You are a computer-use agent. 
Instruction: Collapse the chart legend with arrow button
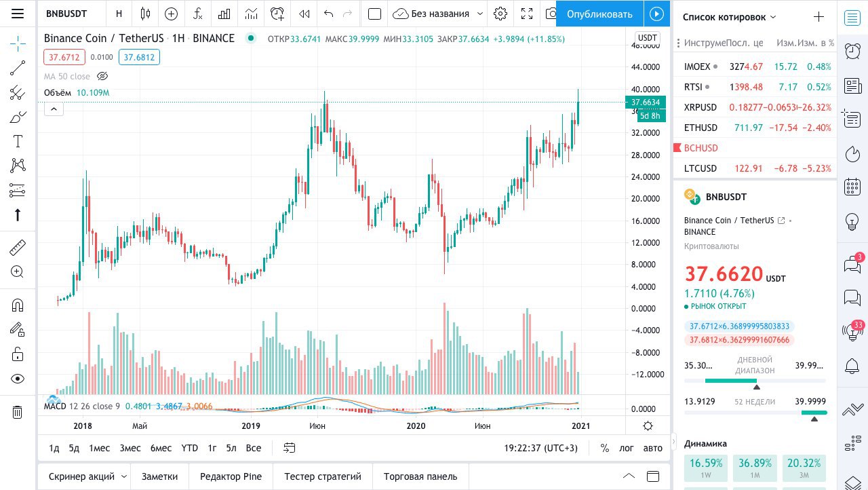[54, 109]
